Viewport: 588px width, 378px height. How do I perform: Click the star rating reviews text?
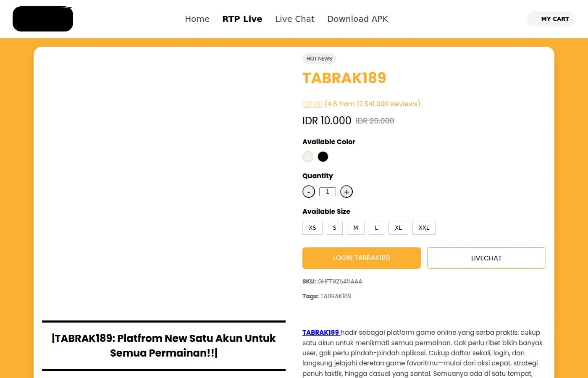point(361,104)
